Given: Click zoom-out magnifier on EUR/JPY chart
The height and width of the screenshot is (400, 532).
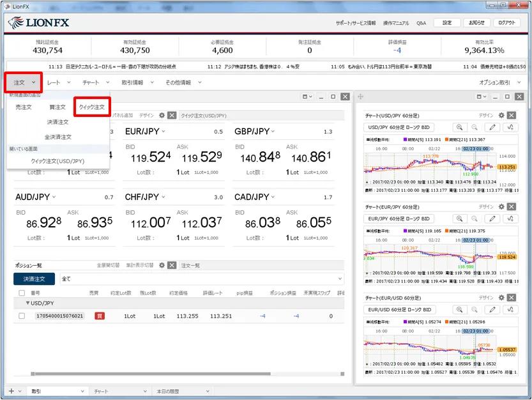Looking at the screenshot, I should [476, 219].
